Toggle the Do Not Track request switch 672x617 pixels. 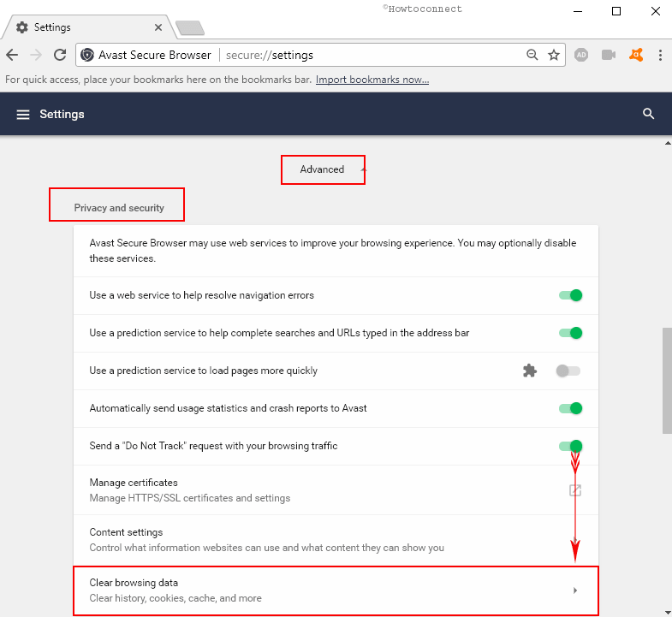click(570, 446)
